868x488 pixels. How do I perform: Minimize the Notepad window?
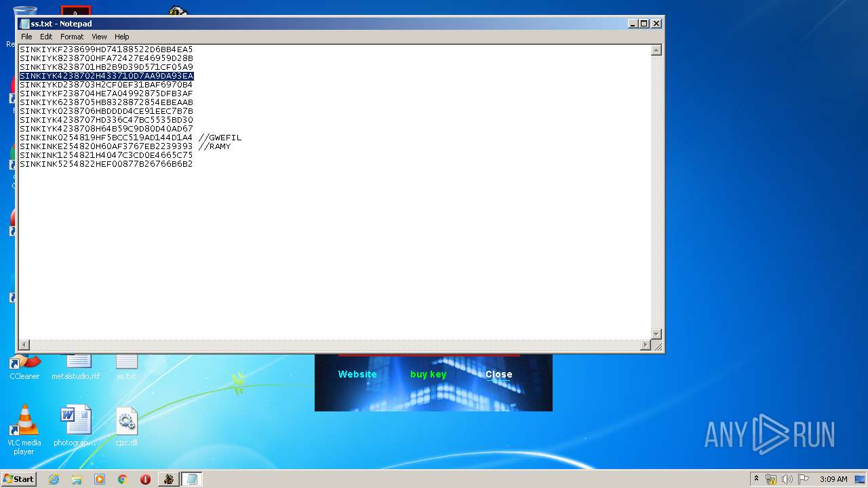click(x=633, y=24)
